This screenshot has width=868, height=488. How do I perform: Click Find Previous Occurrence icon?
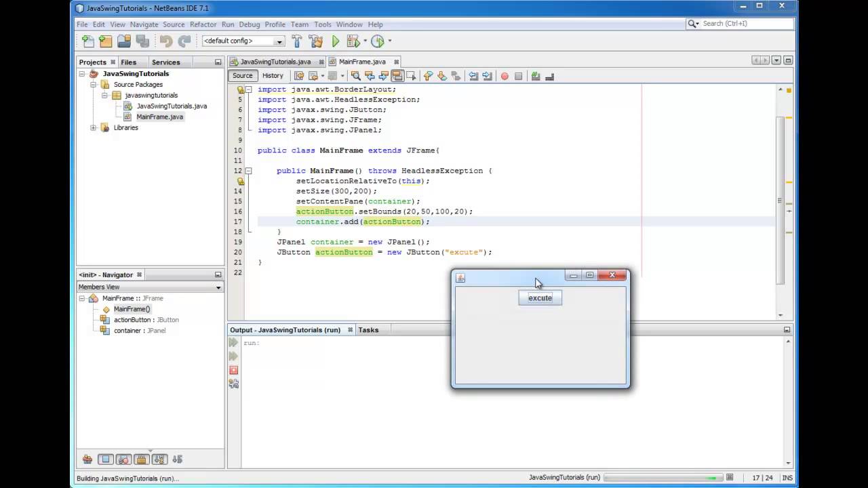point(370,76)
